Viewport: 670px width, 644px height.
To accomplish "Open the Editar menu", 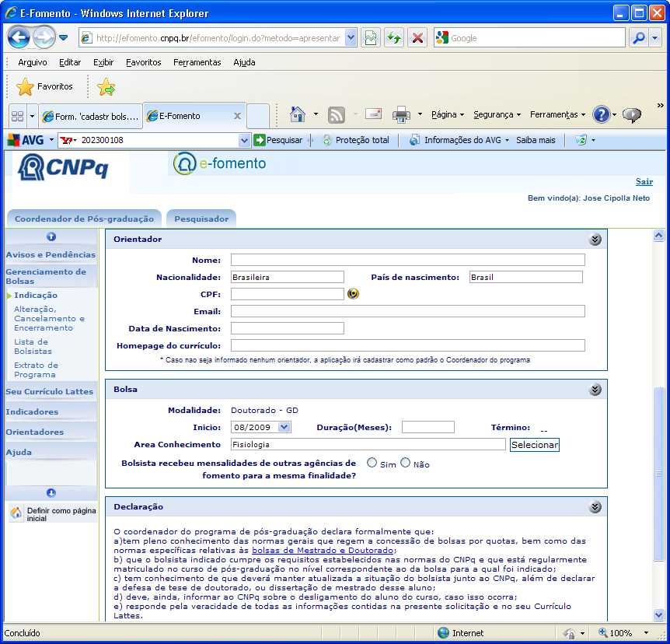I will [x=70, y=62].
